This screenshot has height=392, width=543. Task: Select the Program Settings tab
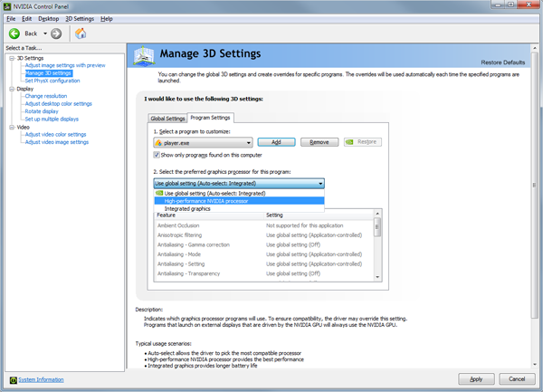point(210,118)
